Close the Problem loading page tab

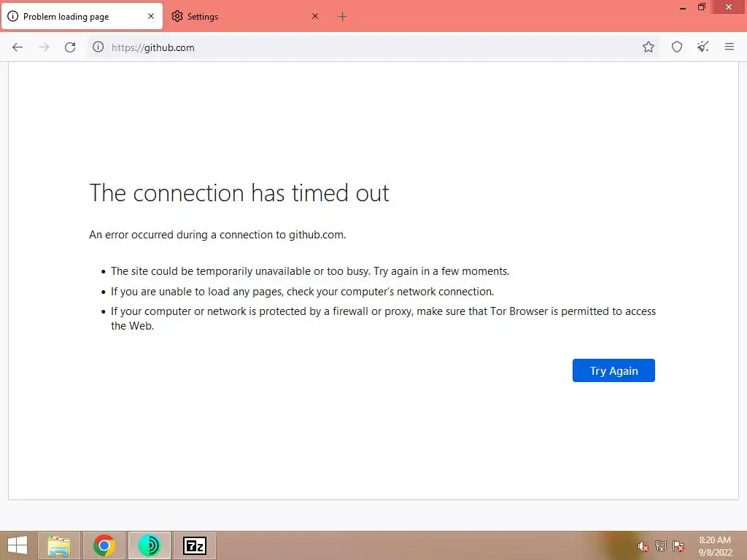150,16
